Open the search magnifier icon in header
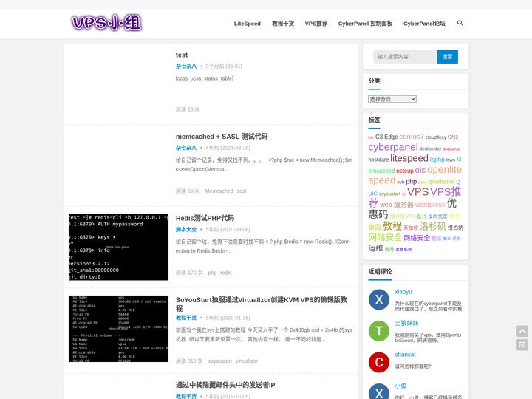 click(460, 23)
